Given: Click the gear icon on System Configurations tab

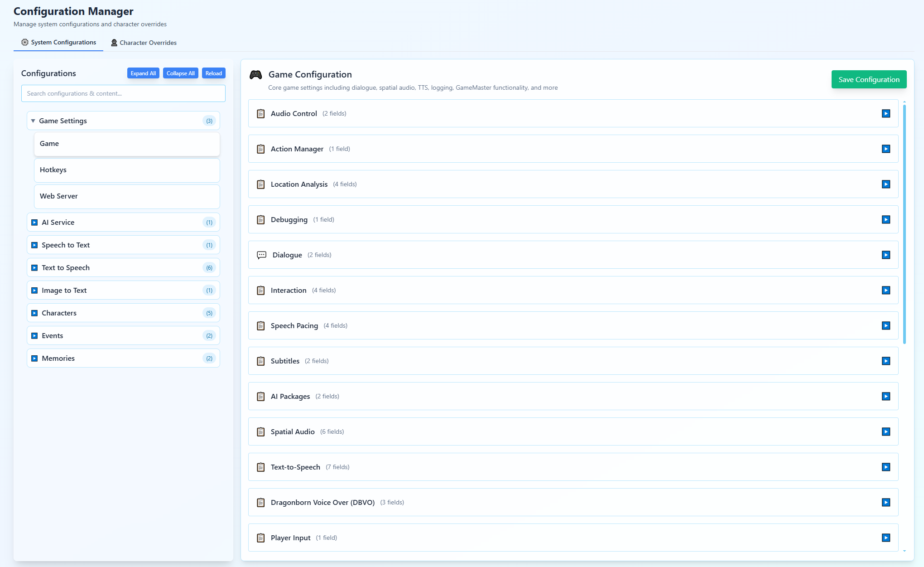Looking at the screenshot, I should point(25,42).
